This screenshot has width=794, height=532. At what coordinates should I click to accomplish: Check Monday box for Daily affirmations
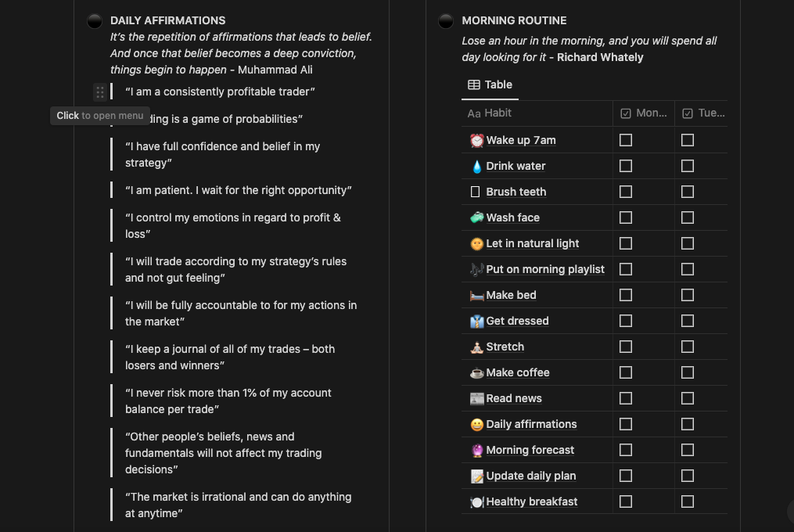pos(626,425)
